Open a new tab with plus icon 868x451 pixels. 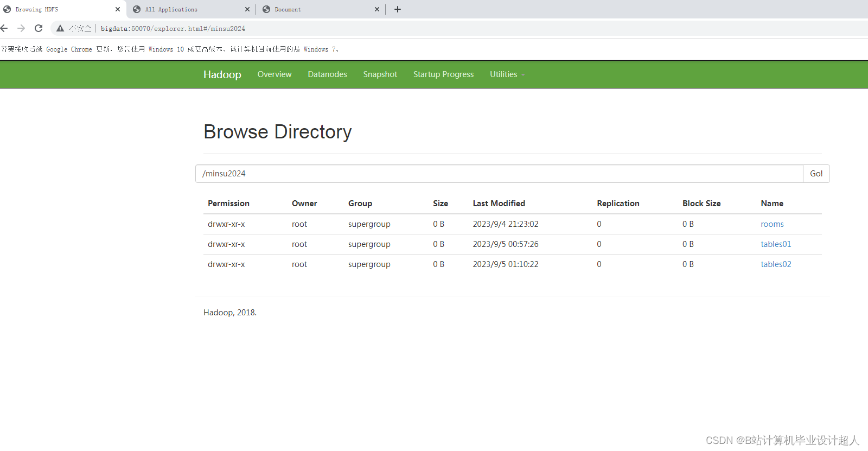(398, 9)
